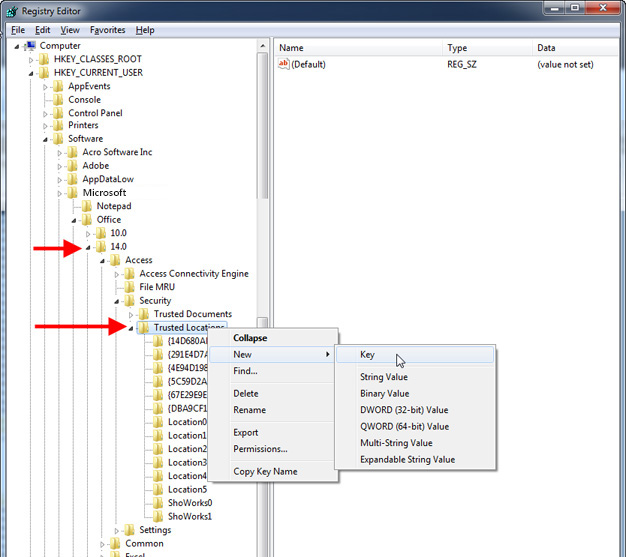Expand the Access Connectivity Engine key
Screen dimensions: 626x557
117,274
